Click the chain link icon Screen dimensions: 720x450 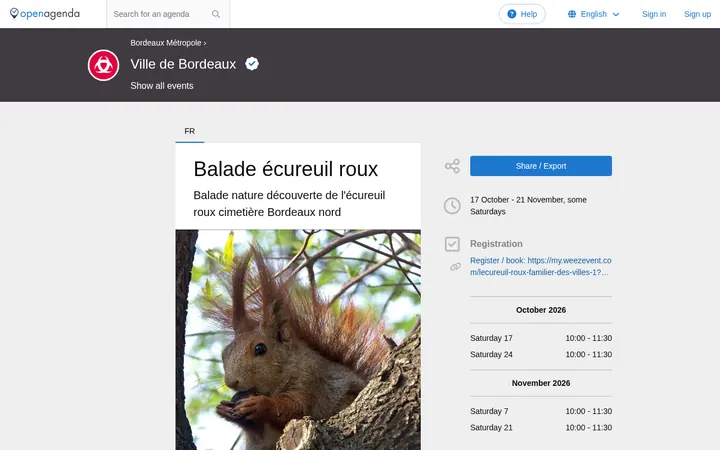(x=455, y=266)
